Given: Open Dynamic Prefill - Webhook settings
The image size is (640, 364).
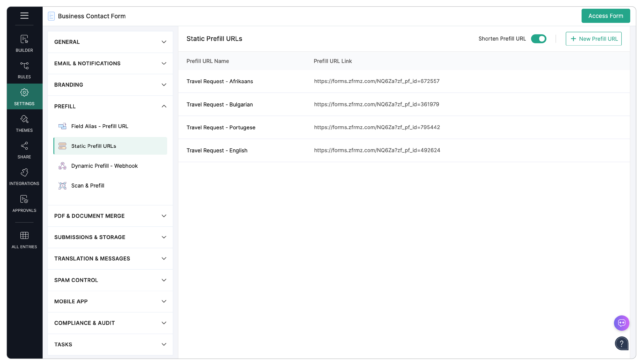Looking at the screenshot, I should [105, 166].
